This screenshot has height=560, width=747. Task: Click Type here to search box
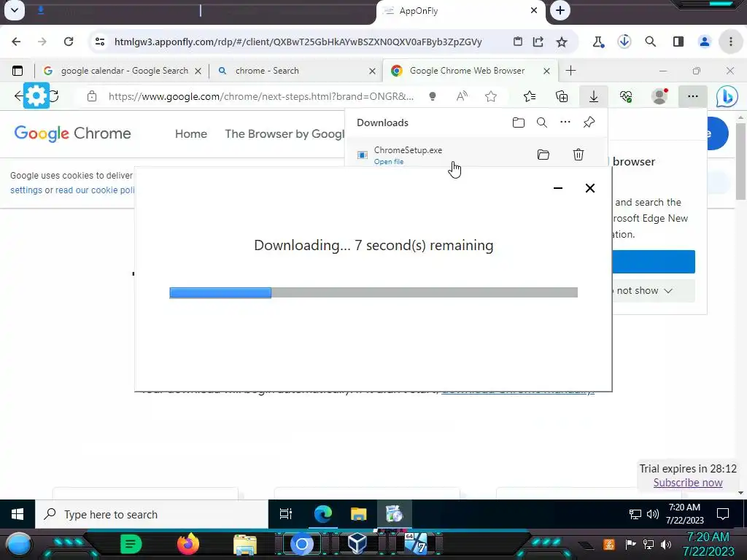[152, 514]
